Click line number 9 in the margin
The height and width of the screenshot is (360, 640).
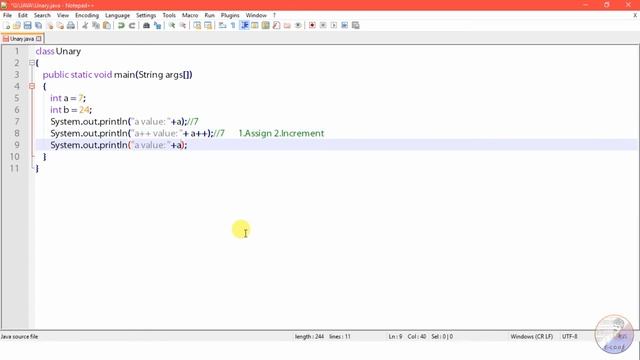pyautogui.click(x=17, y=145)
